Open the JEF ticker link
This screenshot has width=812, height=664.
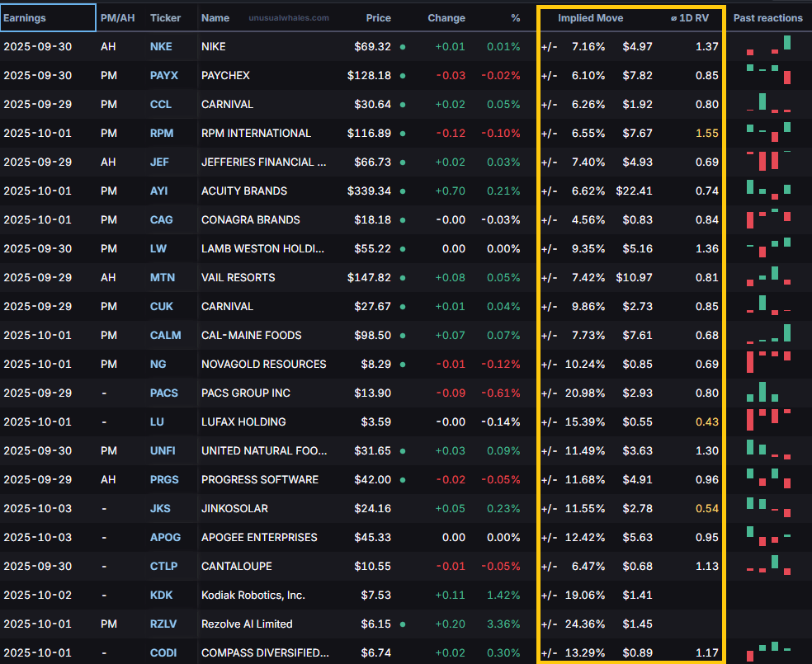(159, 162)
